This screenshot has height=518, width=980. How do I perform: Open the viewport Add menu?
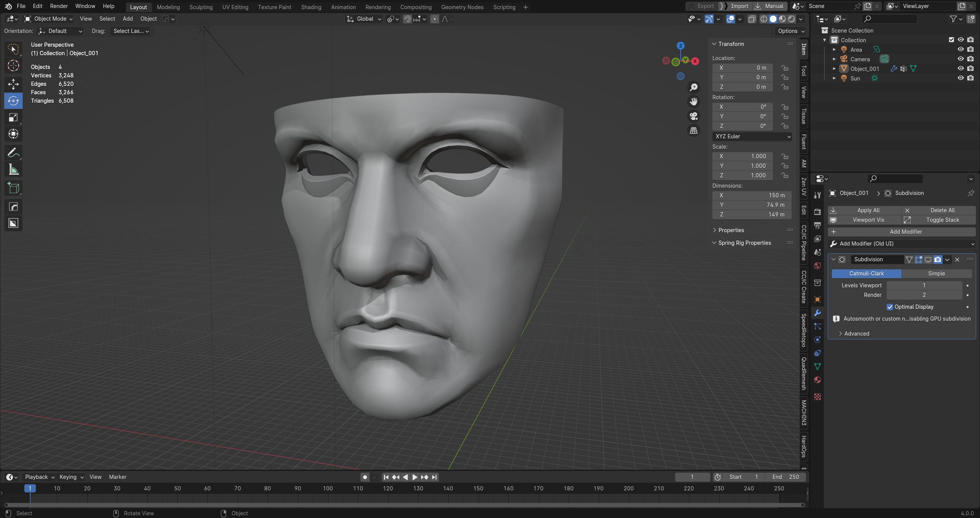pos(128,19)
